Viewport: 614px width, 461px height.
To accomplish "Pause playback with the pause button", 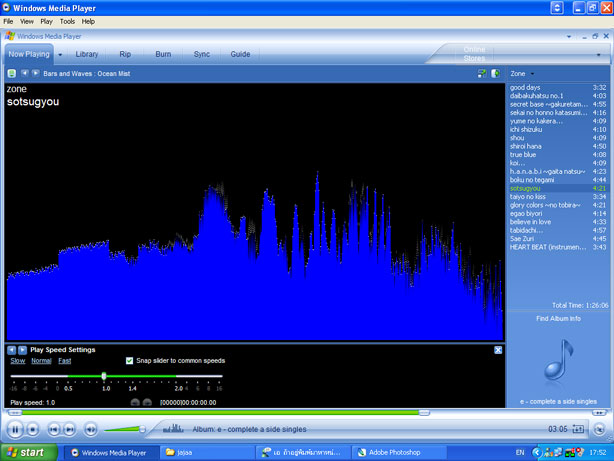I will click(x=15, y=430).
